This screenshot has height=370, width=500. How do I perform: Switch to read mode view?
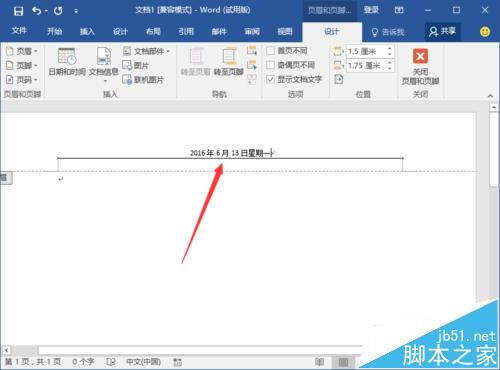319,362
